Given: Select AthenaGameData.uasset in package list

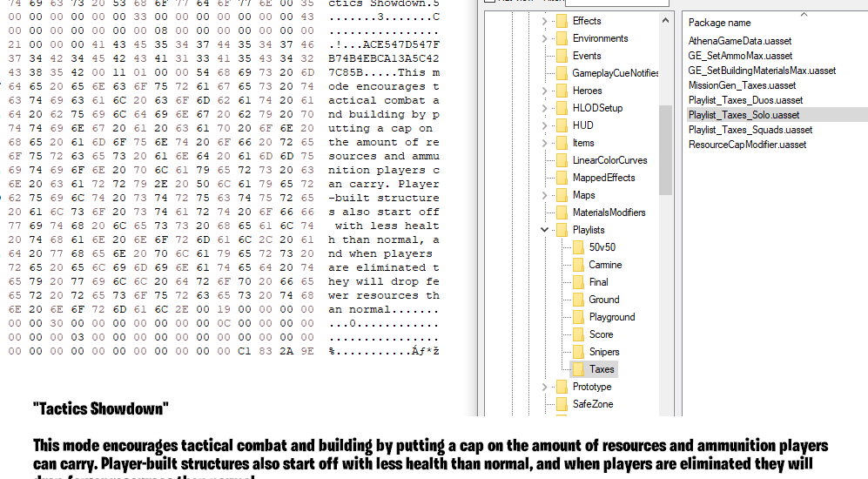Looking at the screenshot, I should [739, 41].
